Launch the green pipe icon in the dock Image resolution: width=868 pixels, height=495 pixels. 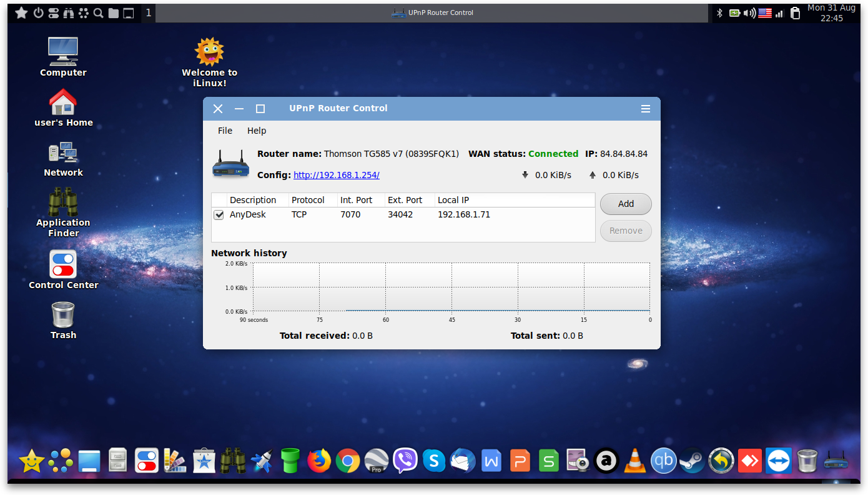tap(290, 461)
